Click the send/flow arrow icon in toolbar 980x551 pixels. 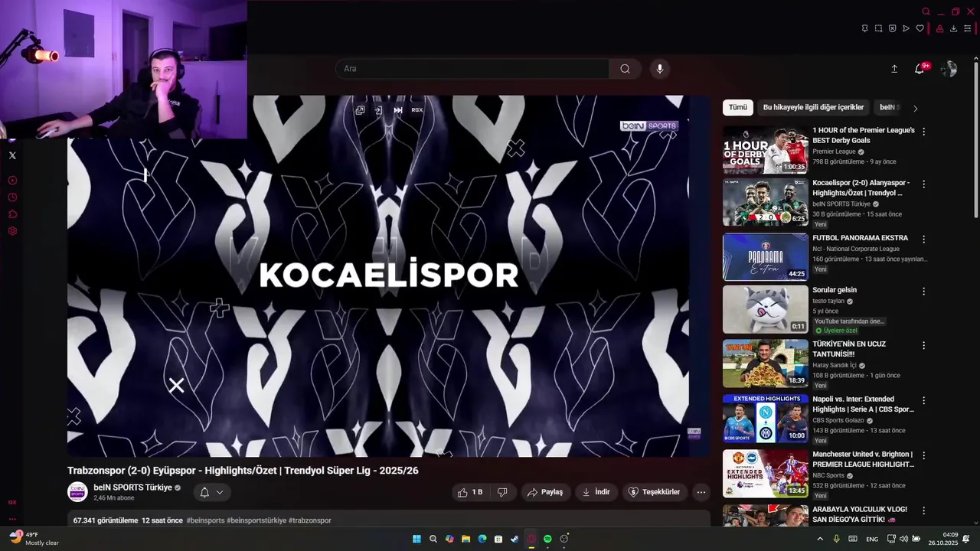(x=906, y=28)
